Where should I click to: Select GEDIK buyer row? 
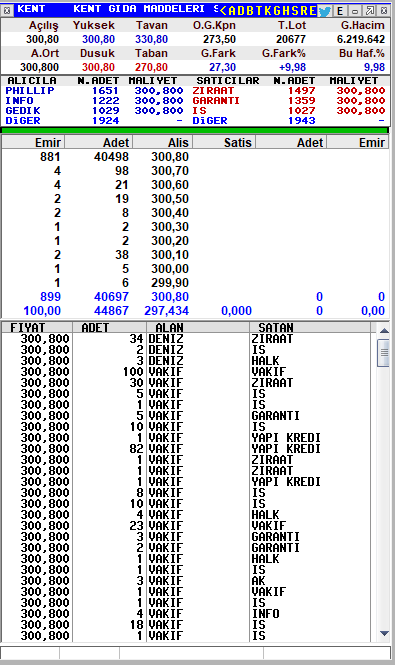tap(94, 111)
